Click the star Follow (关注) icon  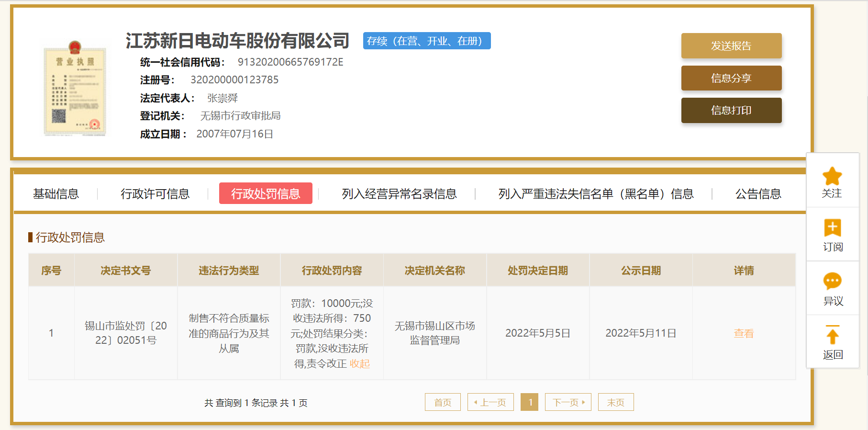pyautogui.click(x=832, y=176)
